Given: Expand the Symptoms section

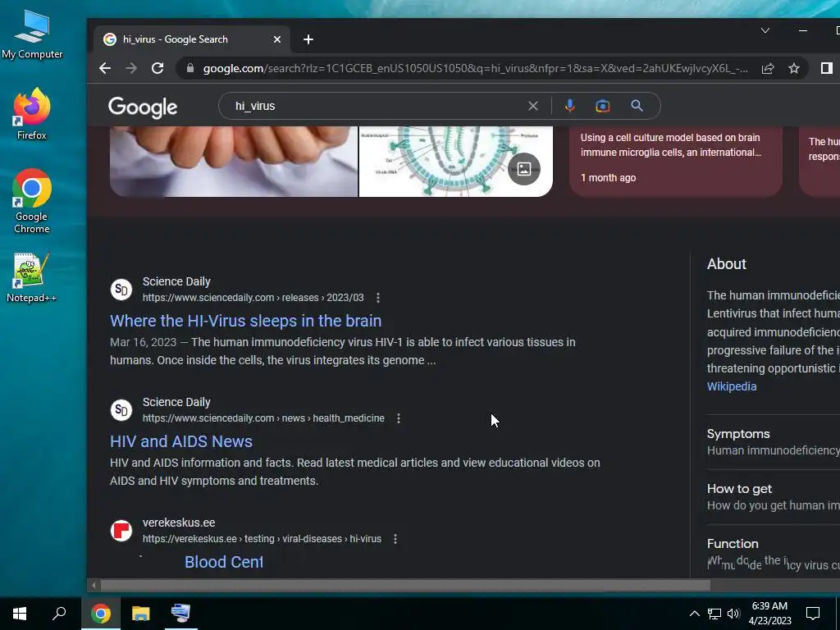Looking at the screenshot, I should click(x=773, y=442).
